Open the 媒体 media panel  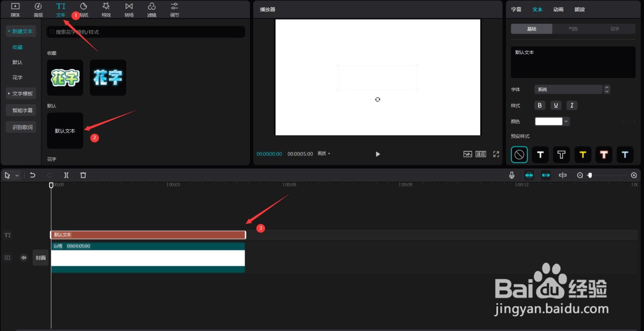click(15, 10)
